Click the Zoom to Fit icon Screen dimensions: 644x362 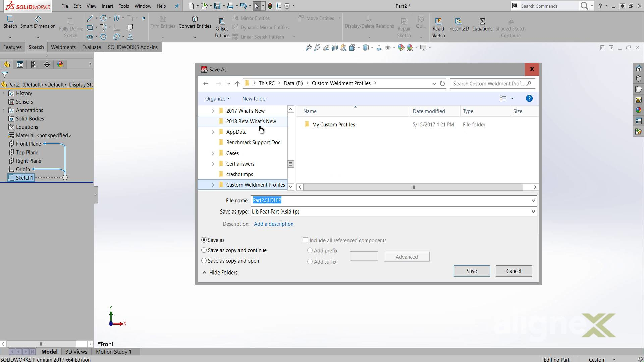[308, 47]
